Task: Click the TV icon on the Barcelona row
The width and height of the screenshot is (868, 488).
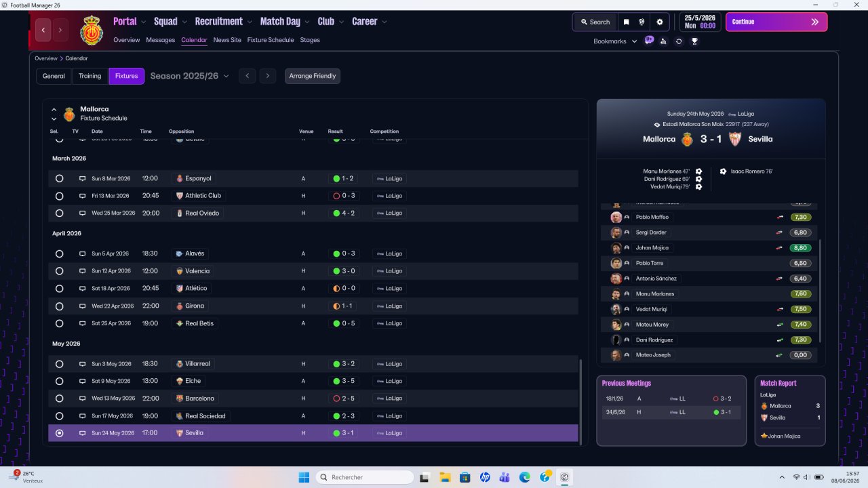Action: click(x=83, y=399)
